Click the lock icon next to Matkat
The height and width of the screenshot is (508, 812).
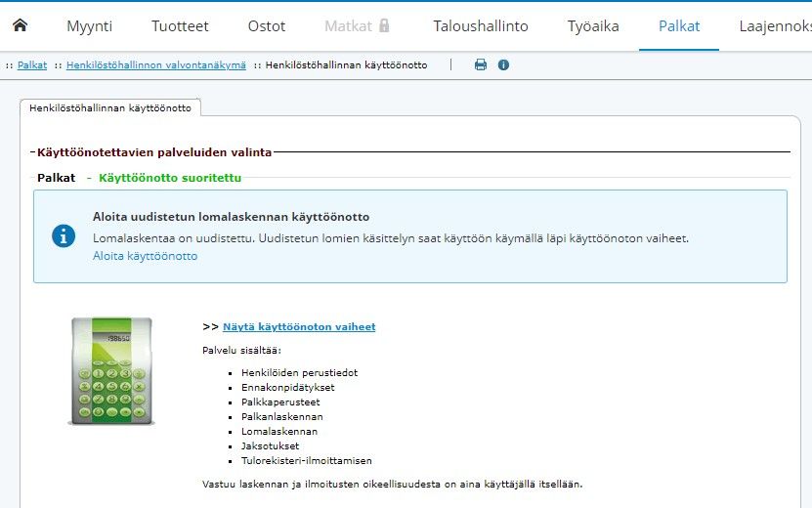[384, 26]
